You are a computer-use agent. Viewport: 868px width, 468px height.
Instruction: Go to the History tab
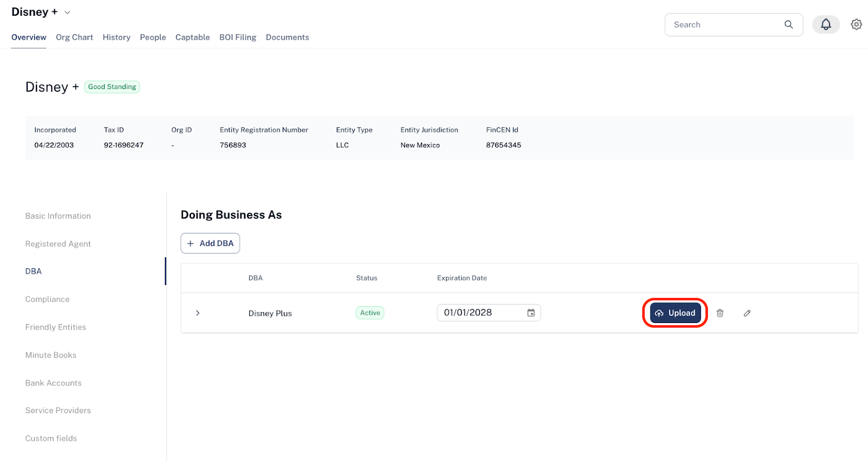pyautogui.click(x=117, y=37)
